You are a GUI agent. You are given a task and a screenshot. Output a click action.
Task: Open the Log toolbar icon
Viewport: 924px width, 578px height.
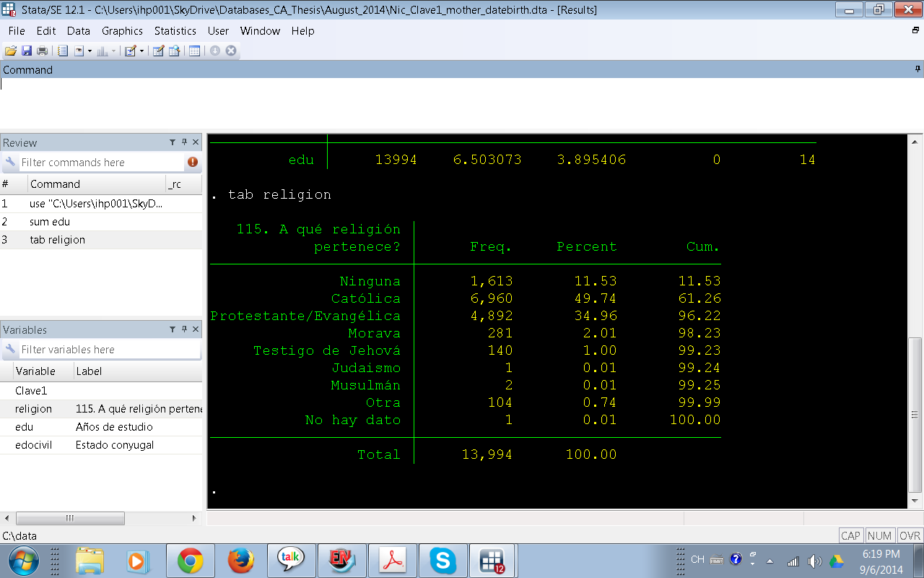63,51
